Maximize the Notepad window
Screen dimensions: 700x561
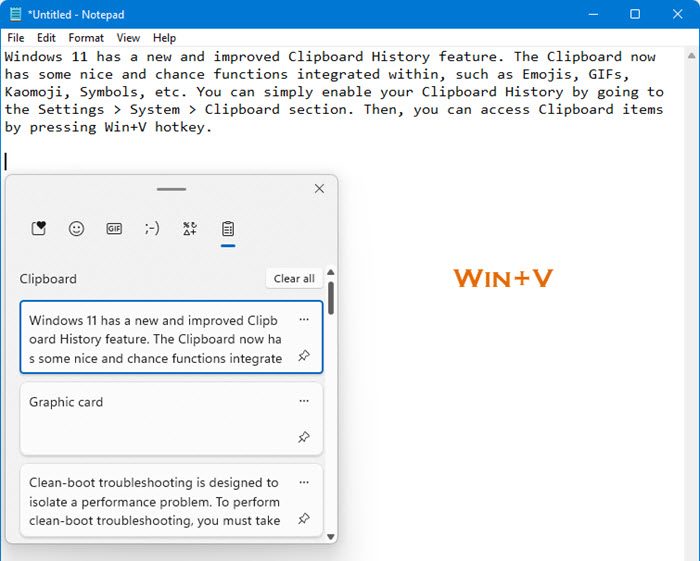[x=635, y=14]
